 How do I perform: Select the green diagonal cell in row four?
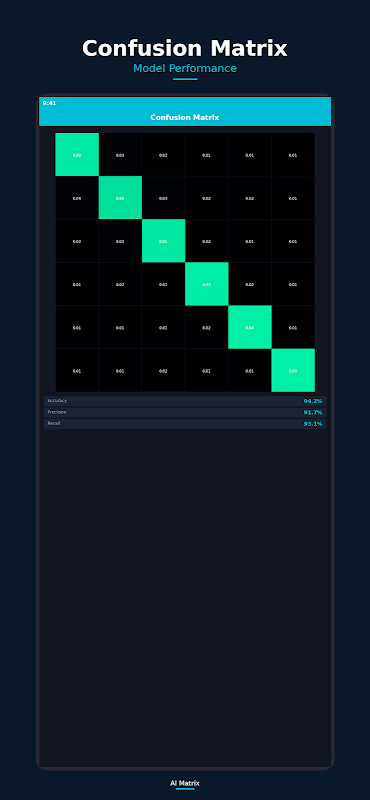(x=207, y=284)
